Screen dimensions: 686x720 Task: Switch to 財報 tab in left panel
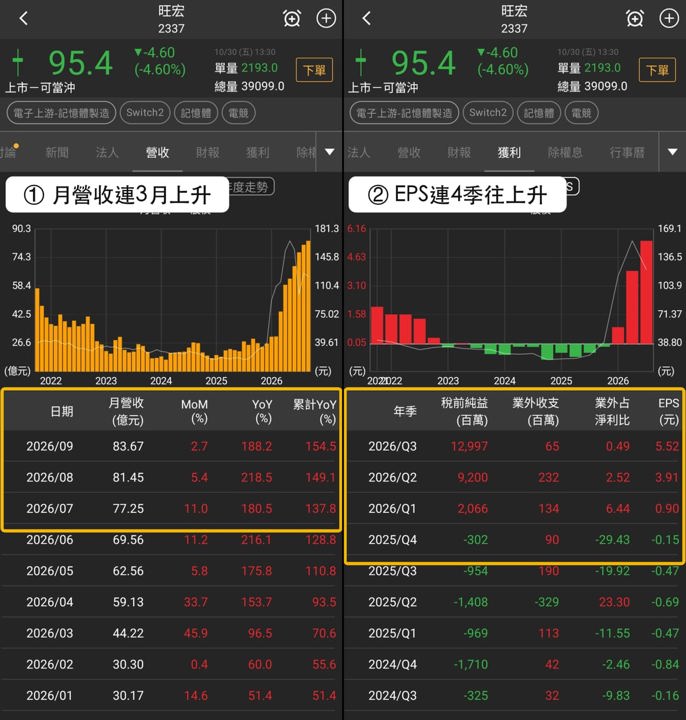point(208,152)
